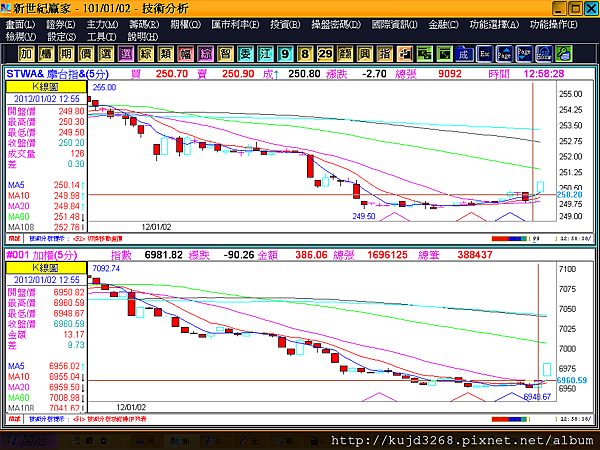Open the 操盤密碼(D) menu
Viewport: 600px width, 450px height.
click(336, 24)
